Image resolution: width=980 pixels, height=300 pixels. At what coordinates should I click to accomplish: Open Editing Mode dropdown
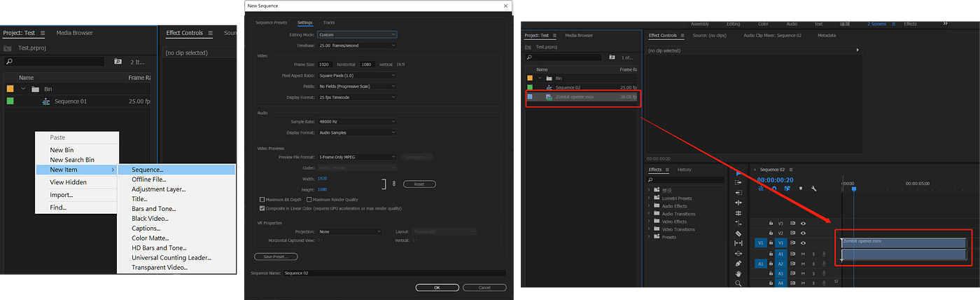click(x=357, y=34)
